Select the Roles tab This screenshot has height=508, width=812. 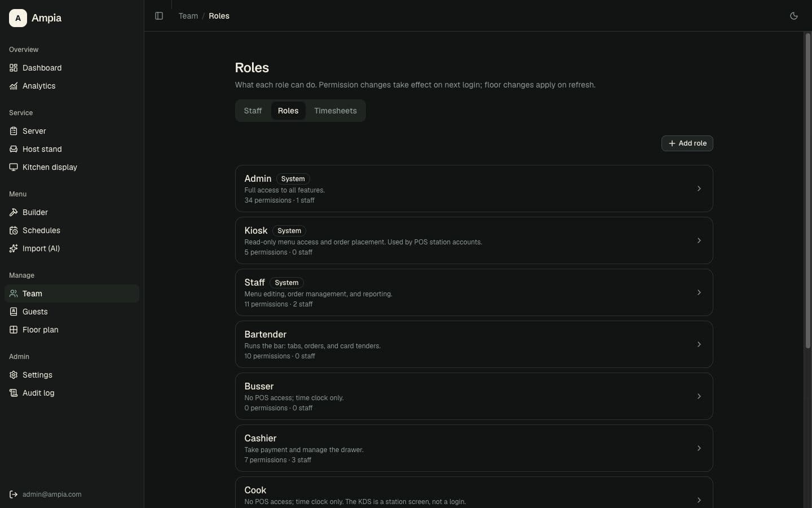point(288,111)
